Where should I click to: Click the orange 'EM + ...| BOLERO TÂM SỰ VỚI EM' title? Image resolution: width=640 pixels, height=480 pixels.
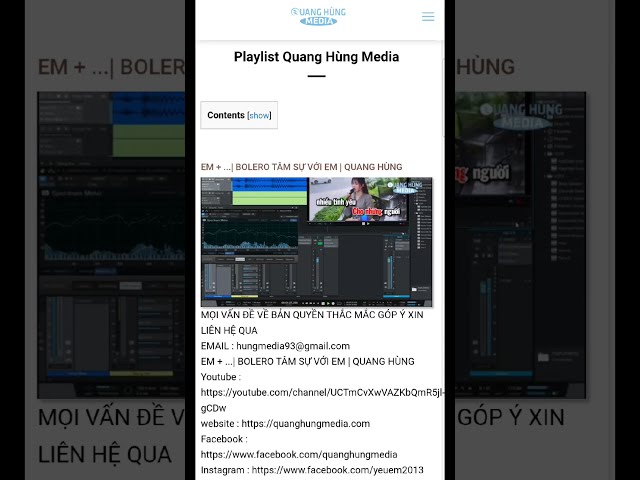coord(301,167)
